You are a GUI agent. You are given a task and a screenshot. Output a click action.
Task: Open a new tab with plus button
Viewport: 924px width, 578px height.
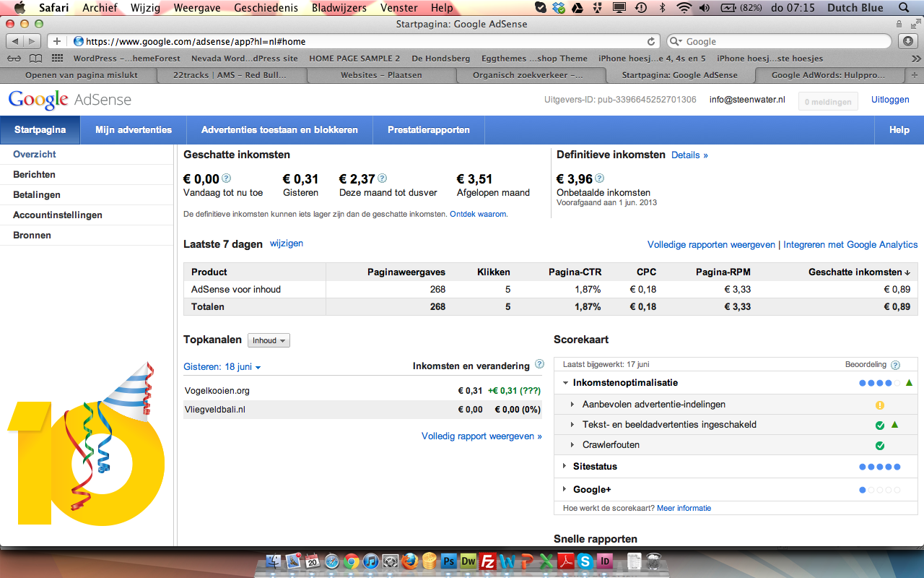tap(915, 74)
